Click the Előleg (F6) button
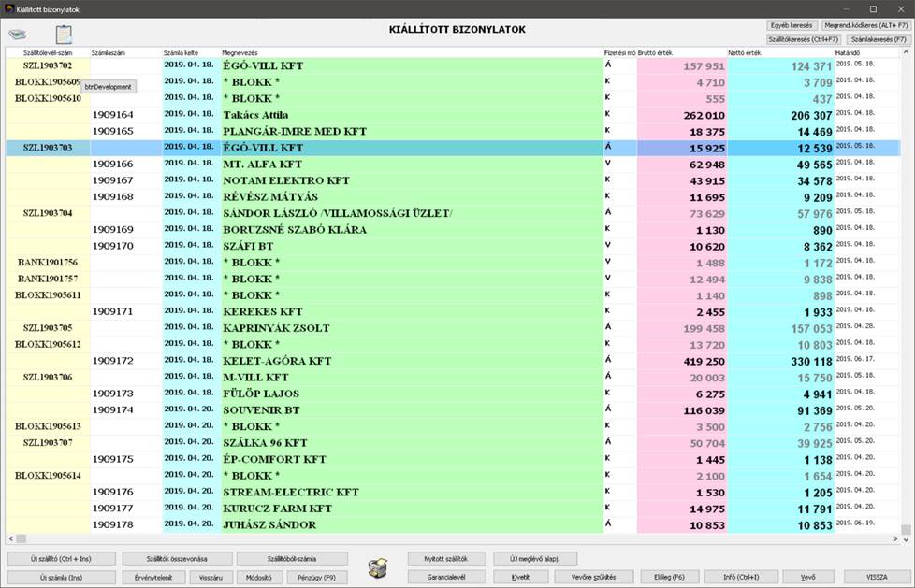 tap(669, 578)
